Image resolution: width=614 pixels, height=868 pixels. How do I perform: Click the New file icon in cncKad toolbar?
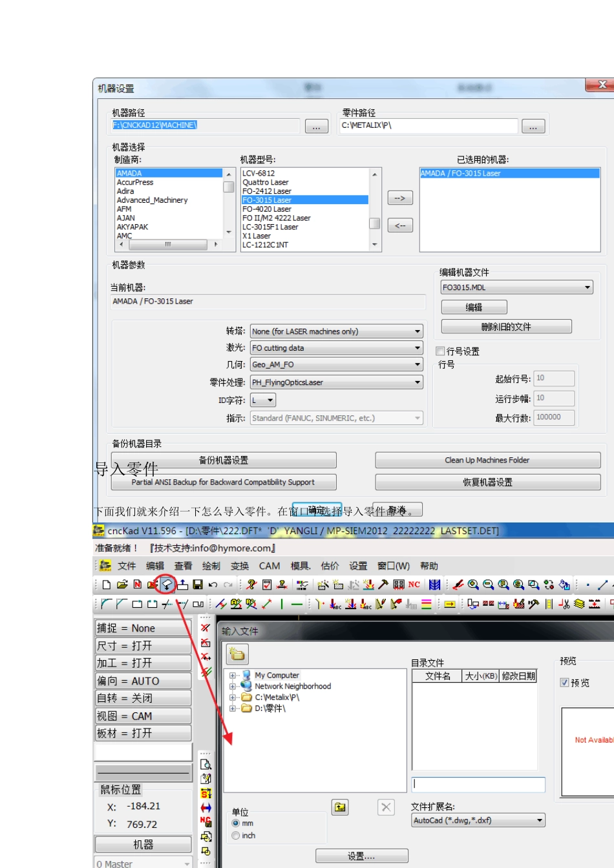point(107,585)
